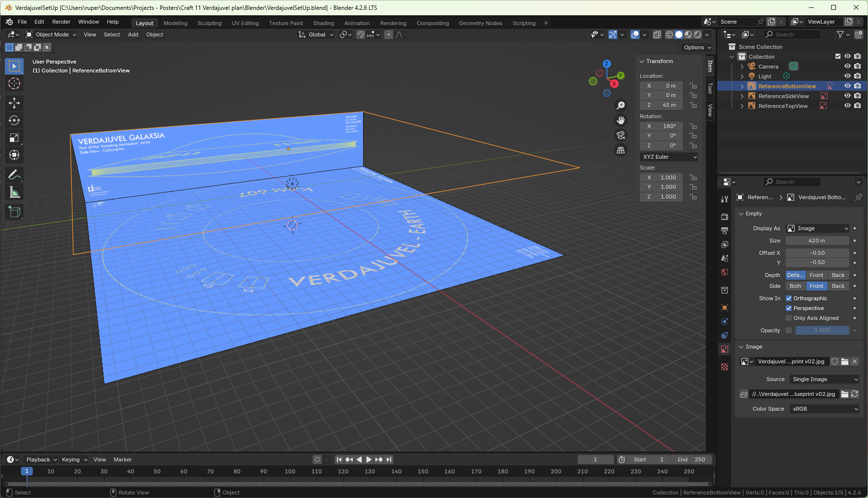Screen dimensions: 868x498
Task: Expand the Camera item in the Outliner
Action: 742,66
